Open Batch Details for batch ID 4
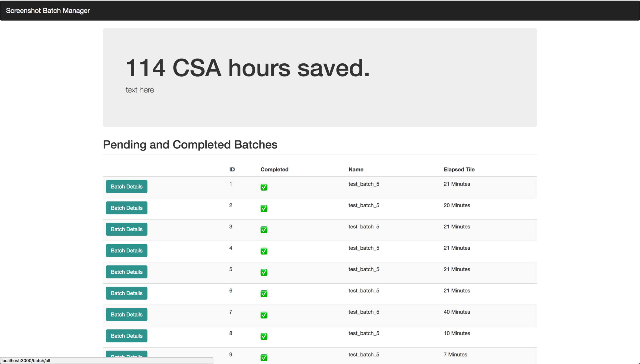 point(127,250)
